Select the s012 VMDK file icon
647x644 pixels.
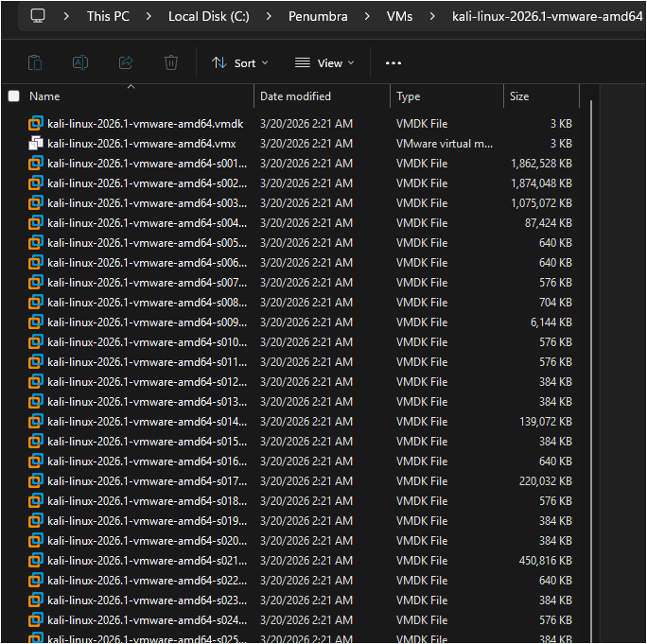[x=36, y=382]
